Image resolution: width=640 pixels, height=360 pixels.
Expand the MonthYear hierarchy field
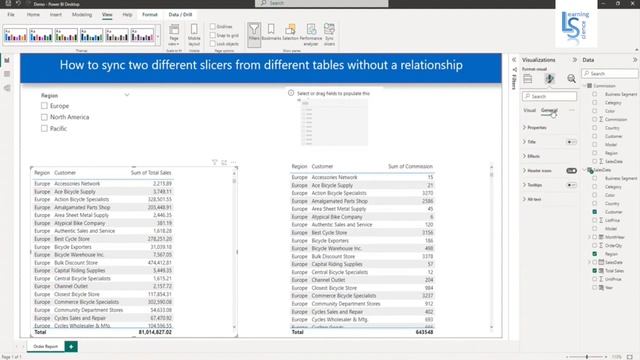(589, 237)
